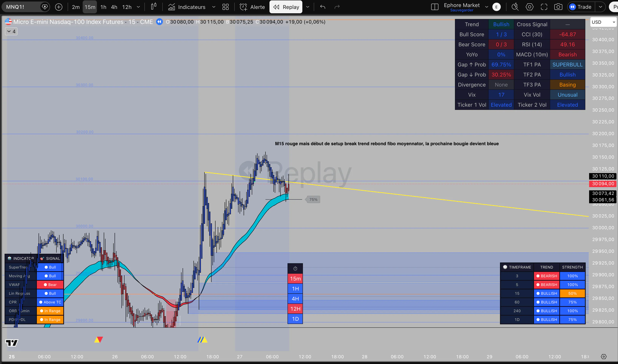Screen dimensions: 618x364
Task: Click the ORB In Range signal cell
Action: coord(50,311)
